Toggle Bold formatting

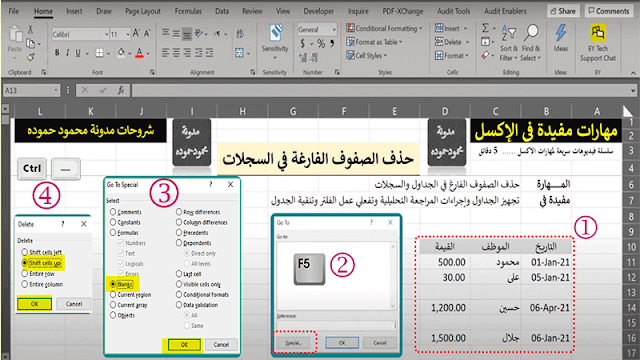[57, 53]
